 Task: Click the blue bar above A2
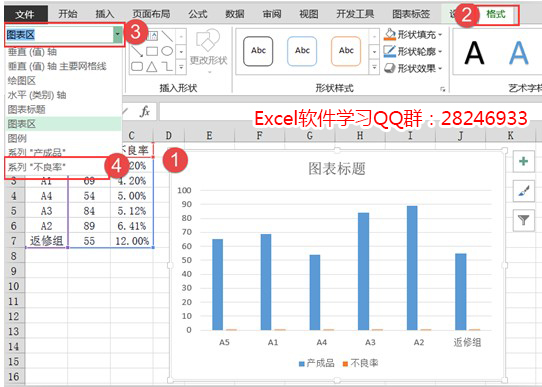pos(412,268)
